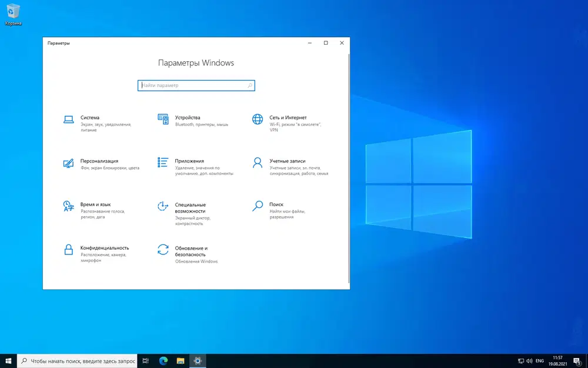Open the Windows Start menu
Image resolution: width=588 pixels, height=368 pixels.
[x=8, y=362]
